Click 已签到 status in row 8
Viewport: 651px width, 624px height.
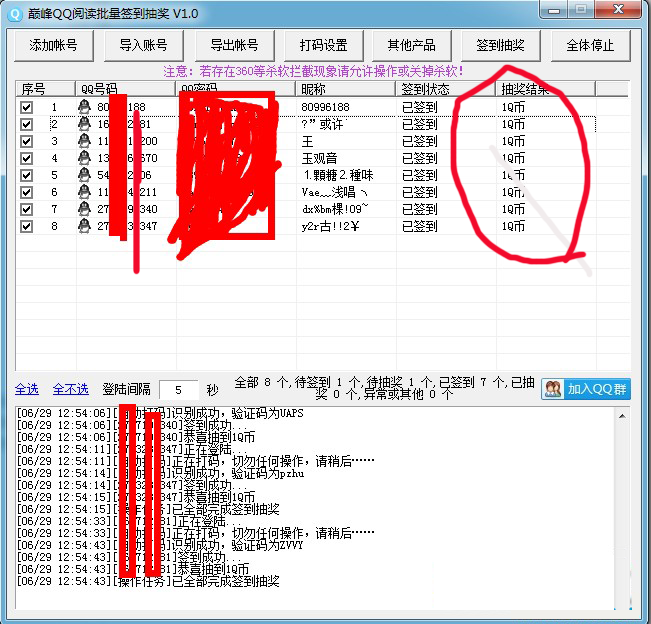coord(420,226)
